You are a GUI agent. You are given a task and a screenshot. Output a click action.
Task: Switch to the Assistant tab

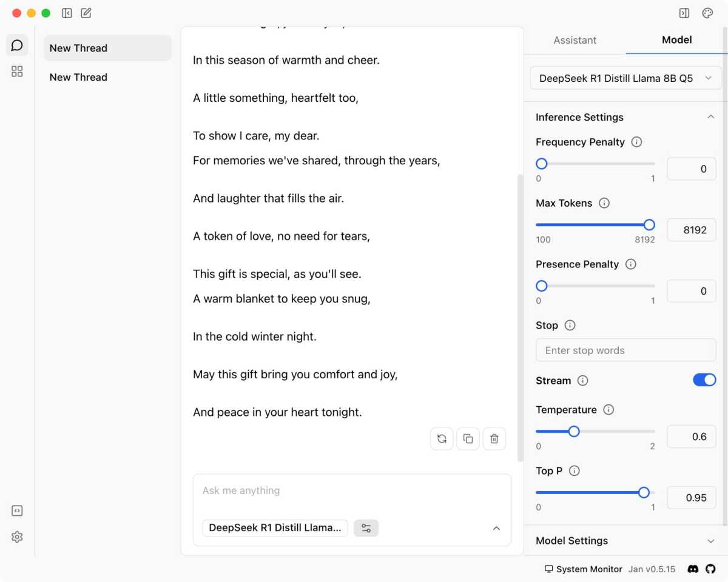(x=575, y=40)
